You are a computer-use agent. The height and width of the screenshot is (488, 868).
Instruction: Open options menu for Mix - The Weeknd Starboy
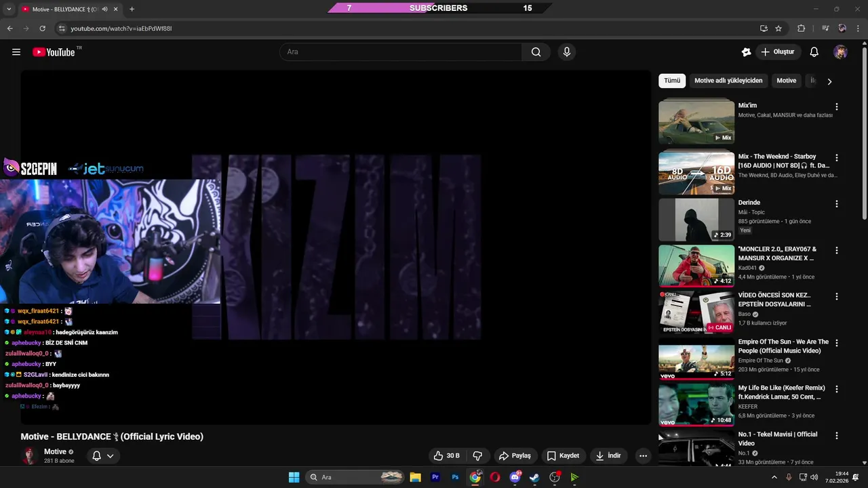coord(837,157)
